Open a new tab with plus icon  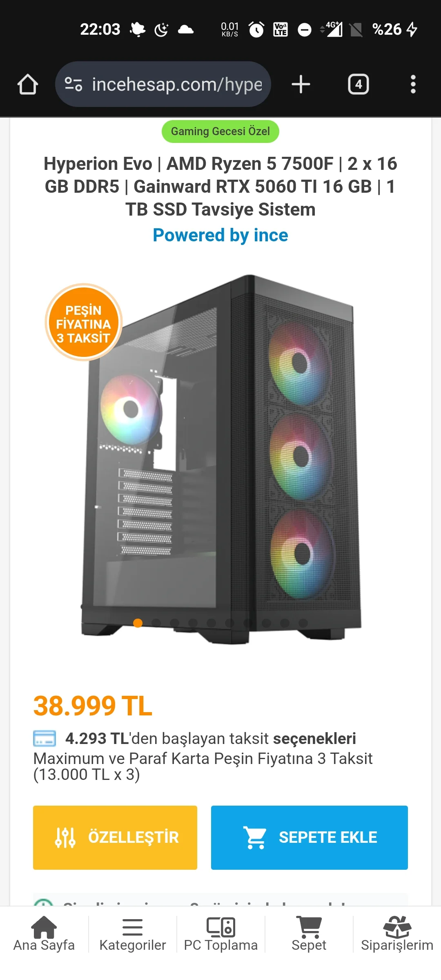301,85
